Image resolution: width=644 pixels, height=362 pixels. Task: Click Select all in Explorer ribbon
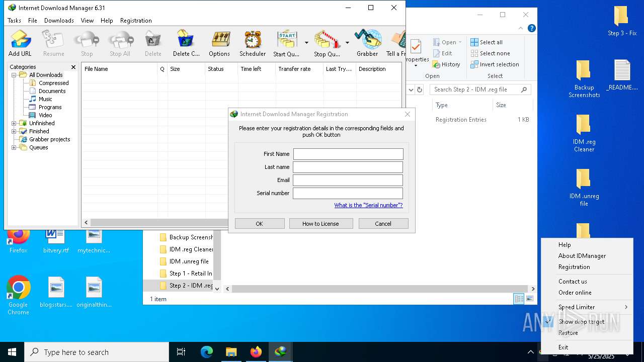click(x=487, y=42)
